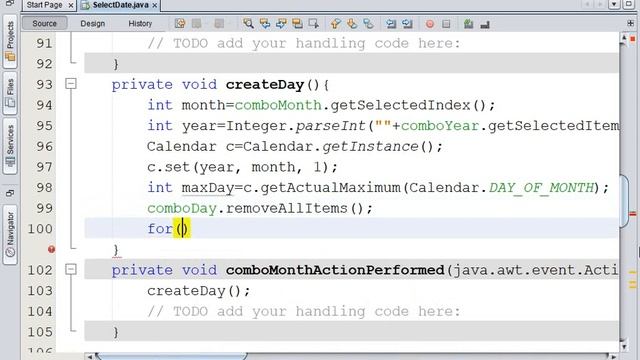Close the SelectDate.java tab
640x360 pixels.
(x=155, y=5)
